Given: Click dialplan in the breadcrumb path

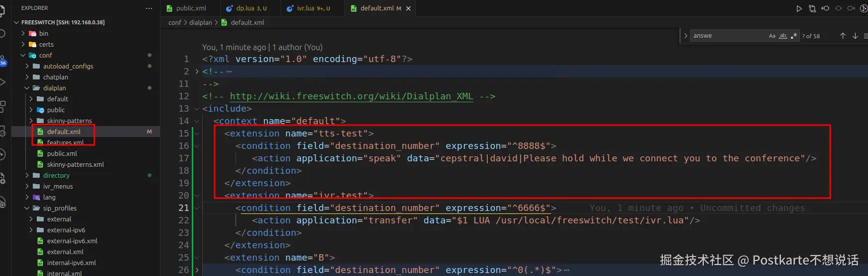Looking at the screenshot, I should 200,22.
